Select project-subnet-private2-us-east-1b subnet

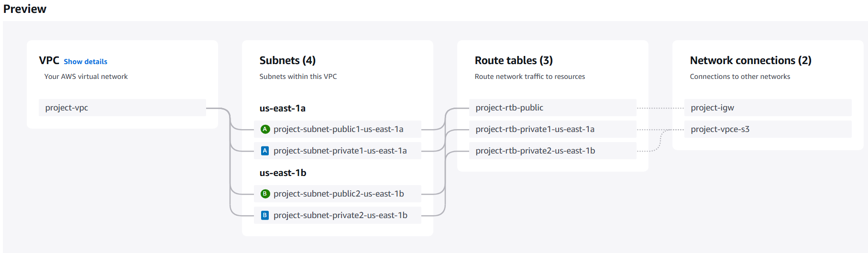(340, 215)
